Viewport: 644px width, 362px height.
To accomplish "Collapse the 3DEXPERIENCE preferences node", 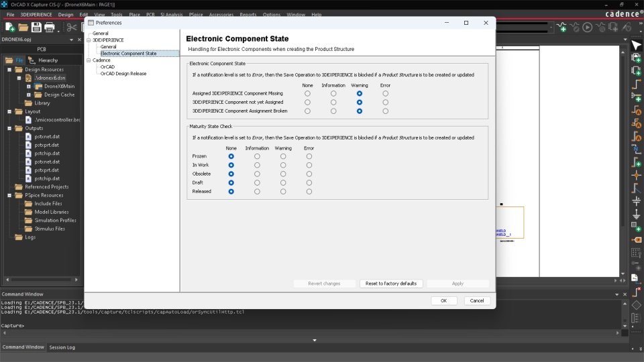I will click(89, 40).
